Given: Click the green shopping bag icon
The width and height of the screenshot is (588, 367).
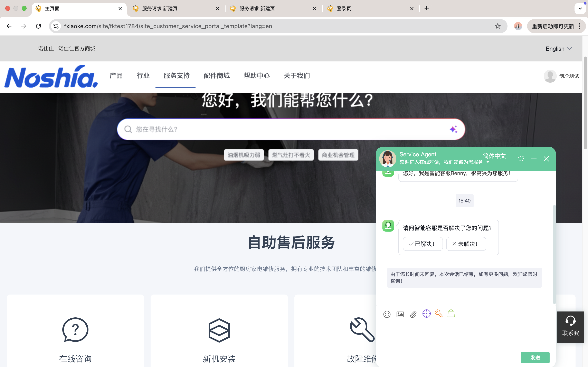Looking at the screenshot, I should pyautogui.click(x=451, y=313).
